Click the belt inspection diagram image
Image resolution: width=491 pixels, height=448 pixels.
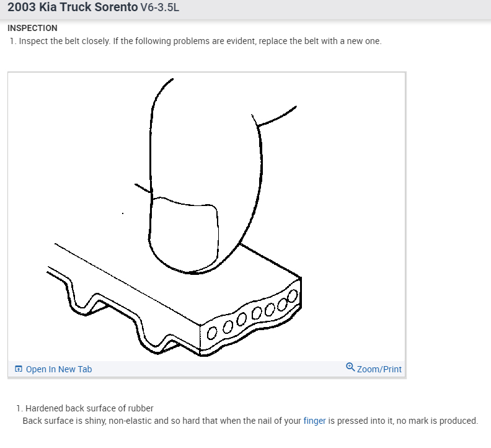[206, 217]
